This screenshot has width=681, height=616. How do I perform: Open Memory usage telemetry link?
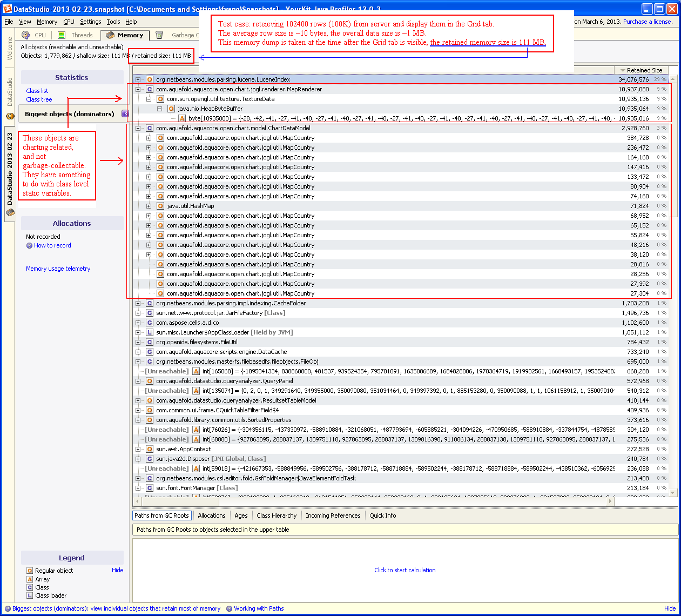58,269
